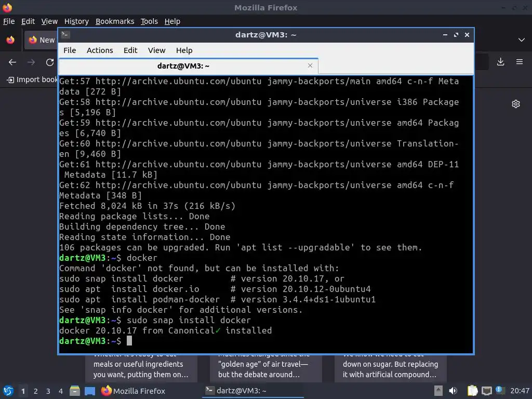The image size is (532, 399).
Task: Open the terminal File menu
Action: tap(70, 50)
